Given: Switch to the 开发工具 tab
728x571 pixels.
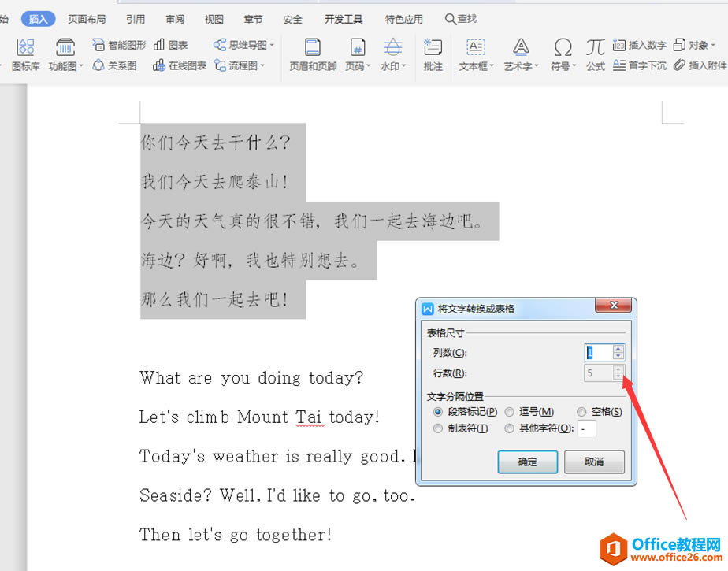Looking at the screenshot, I should [344, 19].
